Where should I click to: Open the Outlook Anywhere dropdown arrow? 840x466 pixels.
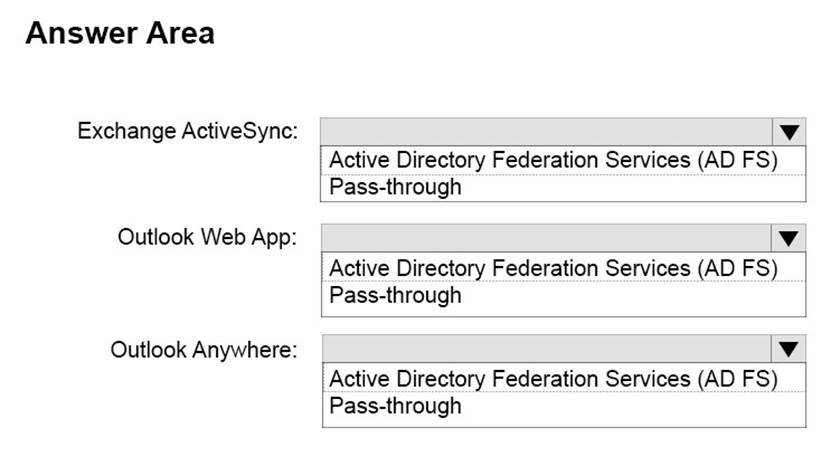coord(789,348)
